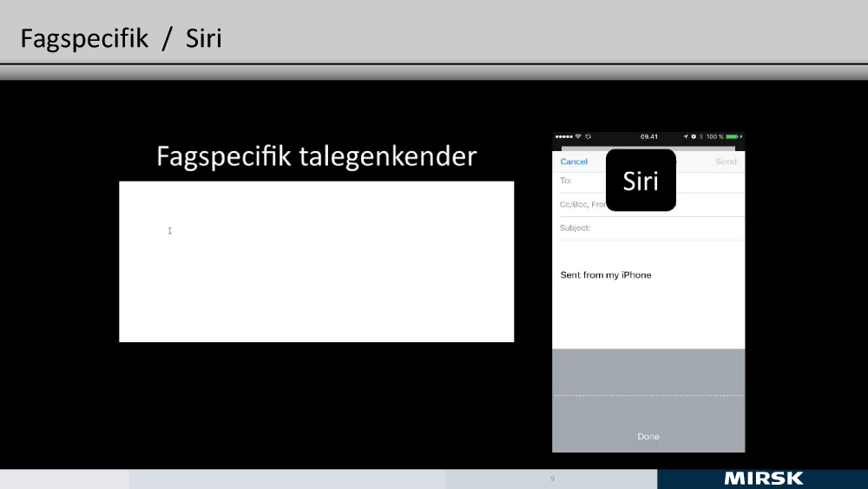Viewport: 868px width, 489px height.
Task: Tap the cellular signal strength dots
Action: tap(564, 136)
